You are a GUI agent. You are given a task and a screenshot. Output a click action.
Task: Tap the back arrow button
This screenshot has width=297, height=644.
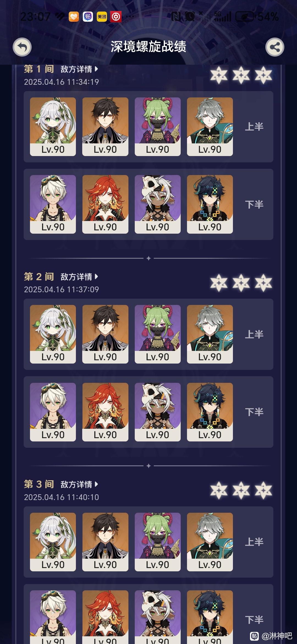22,47
